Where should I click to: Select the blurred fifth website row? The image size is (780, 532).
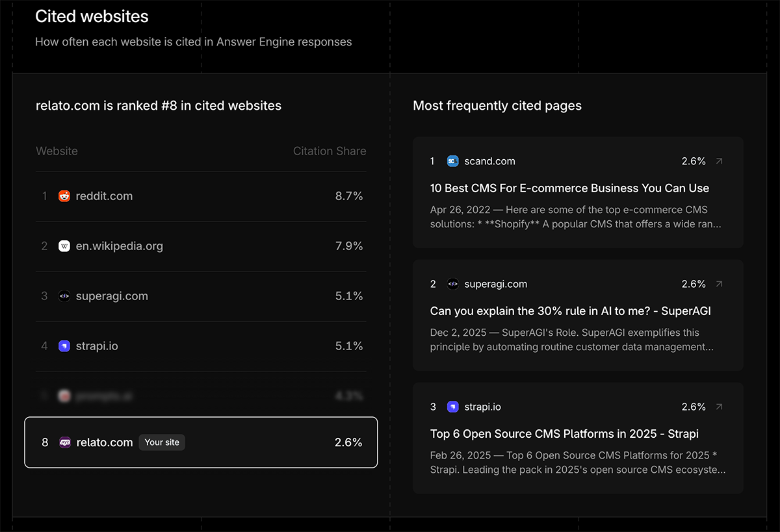click(201, 396)
